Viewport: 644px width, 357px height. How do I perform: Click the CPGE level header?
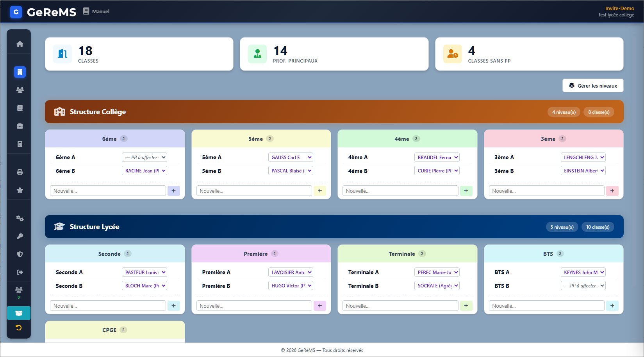115,330
